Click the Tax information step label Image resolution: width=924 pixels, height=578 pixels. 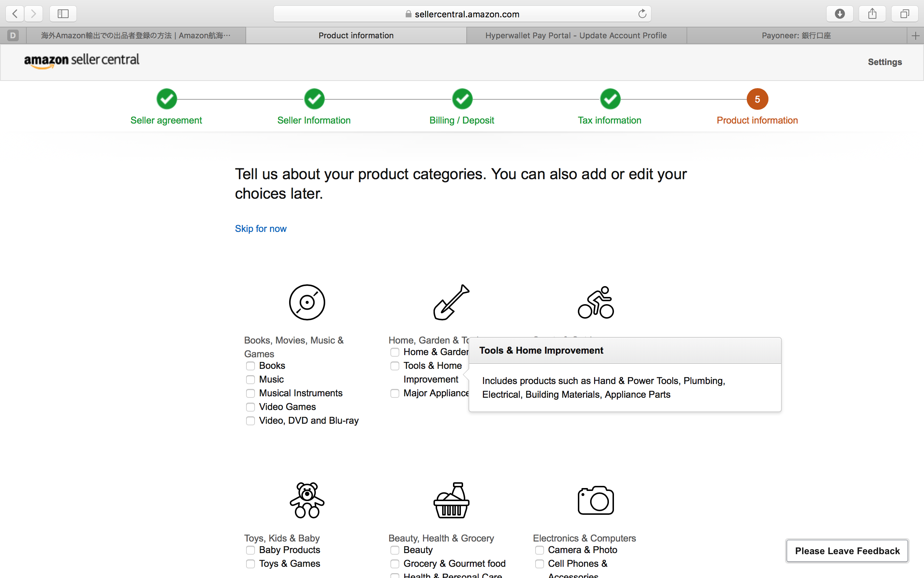pyautogui.click(x=609, y=120)
